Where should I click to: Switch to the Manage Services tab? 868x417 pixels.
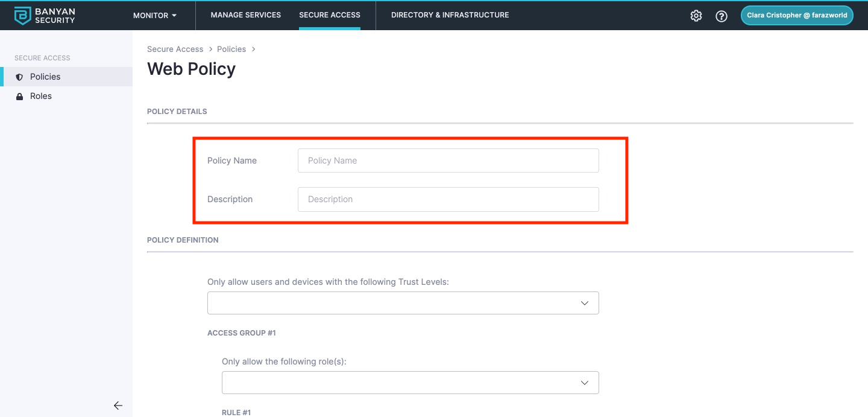[x=246, y=15]
